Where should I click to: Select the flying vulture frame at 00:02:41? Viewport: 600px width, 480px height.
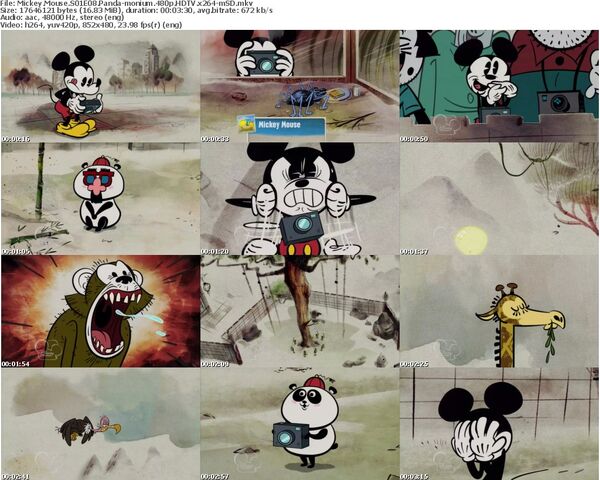pos(101,424)
